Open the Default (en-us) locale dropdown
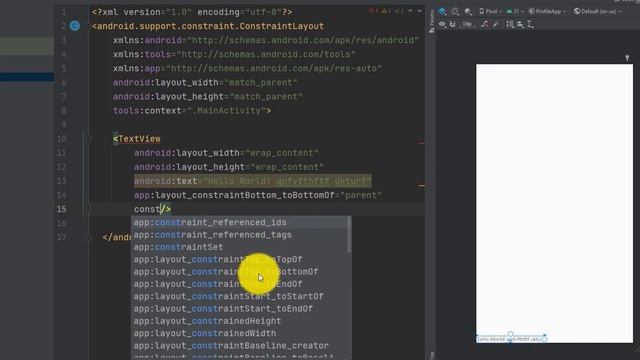The height and width of the screenshot is (360, 640). click(598, 11)
